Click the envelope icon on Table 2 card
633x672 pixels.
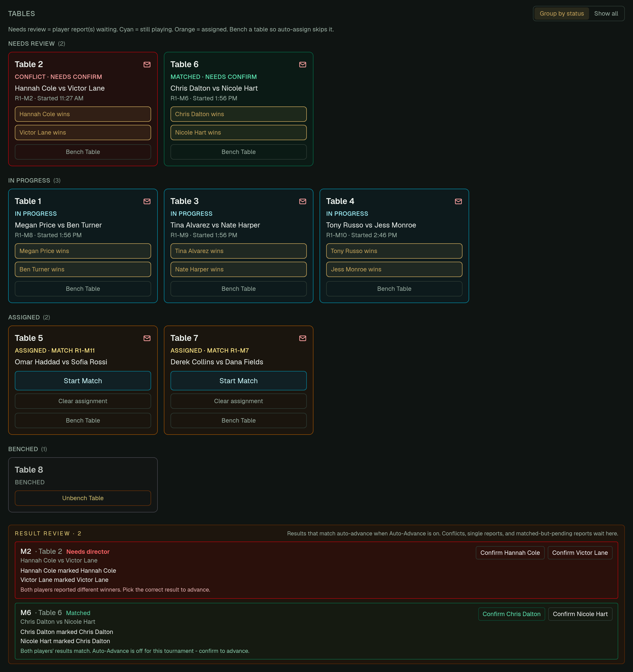coord(147,65)
